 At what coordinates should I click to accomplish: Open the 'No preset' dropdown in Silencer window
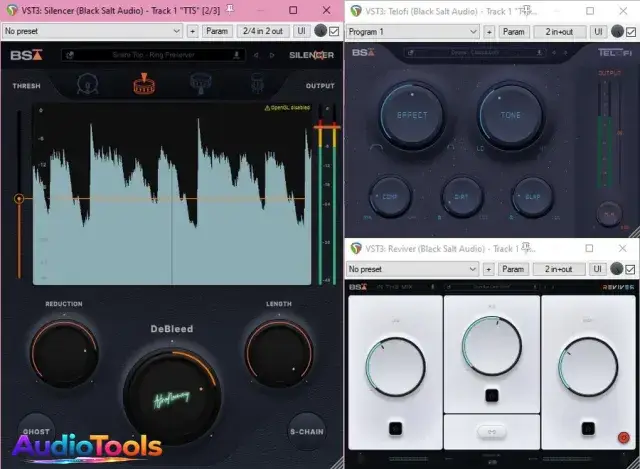[x=92, y=31]
